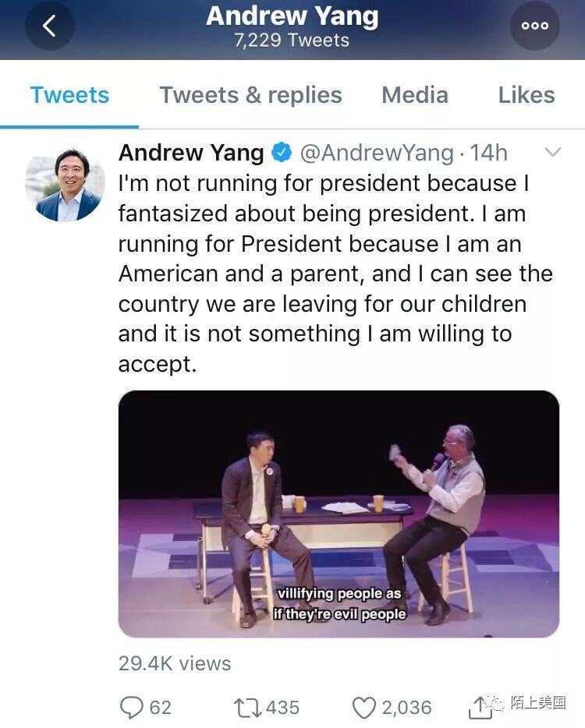Tap the reply speech bubble icon
This screenshot has height=728, width=585.
pyautogui.click(x=131, y=707)
